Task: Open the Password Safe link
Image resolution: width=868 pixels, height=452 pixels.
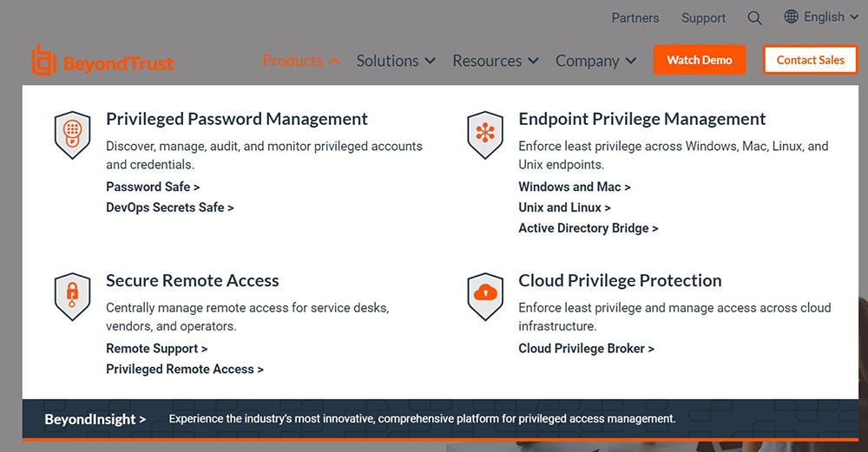Action: click(153, 187)
